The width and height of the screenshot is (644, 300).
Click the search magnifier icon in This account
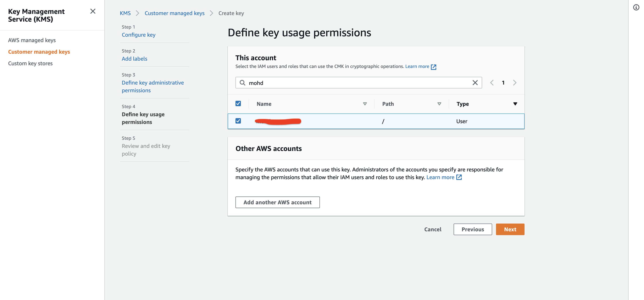click(x=242, y=83)
